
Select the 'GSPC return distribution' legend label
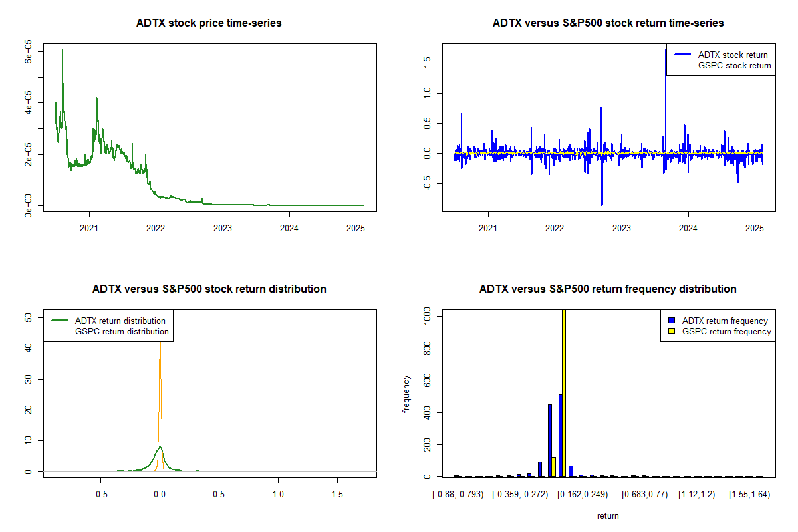pyautogui.click(x=122, y=331)
